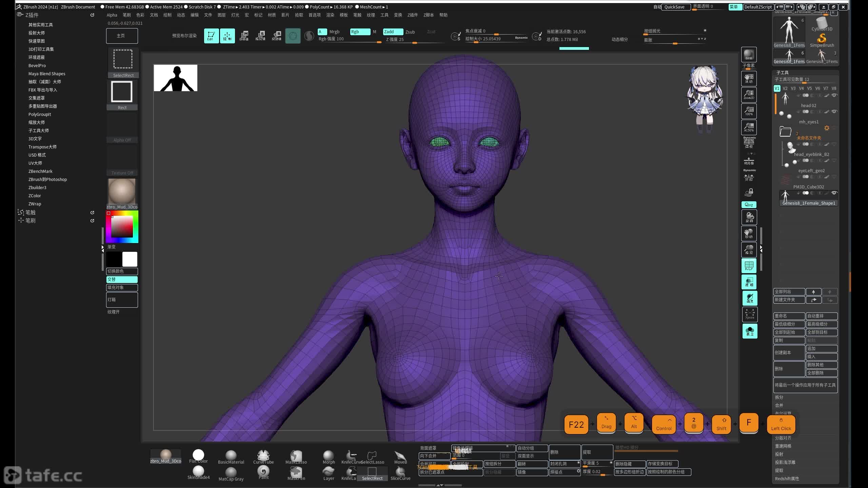Screen dimensions: 868x488
Task: Toggle the Rgb paint mode
Action: 360,32
